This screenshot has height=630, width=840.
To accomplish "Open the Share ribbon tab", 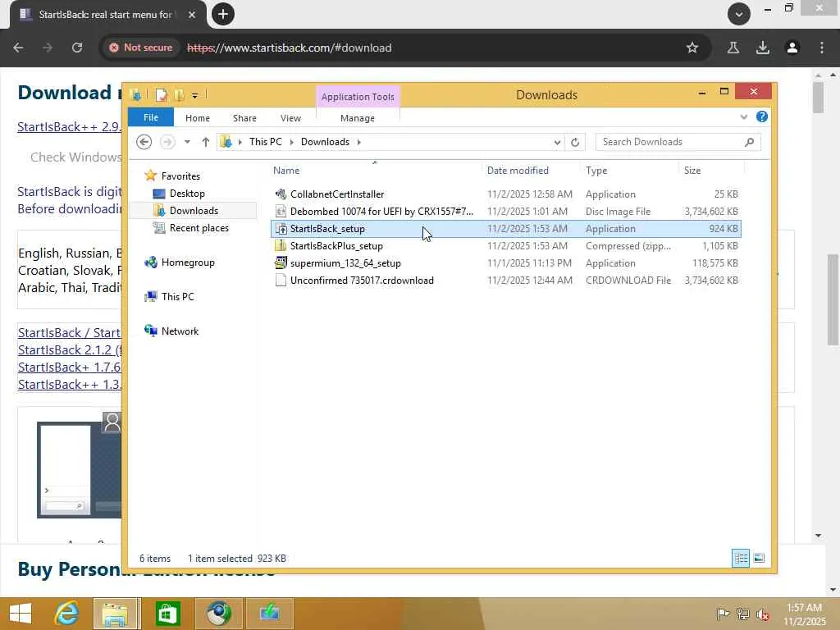I will [244, 118].
